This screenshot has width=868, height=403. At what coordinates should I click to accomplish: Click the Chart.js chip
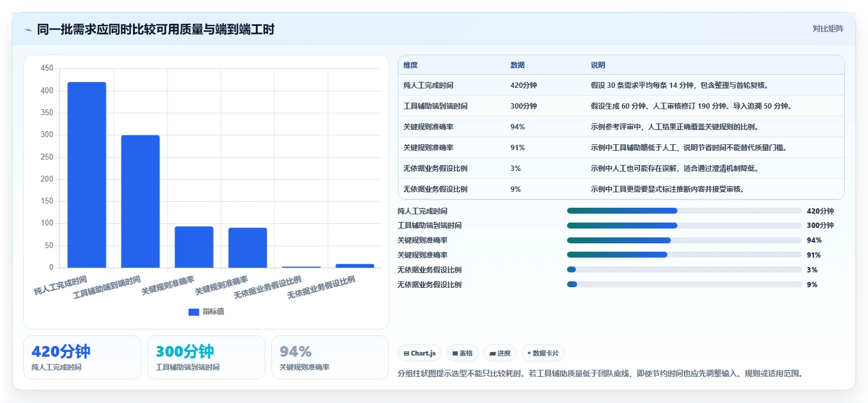click(x=419, y=353)
